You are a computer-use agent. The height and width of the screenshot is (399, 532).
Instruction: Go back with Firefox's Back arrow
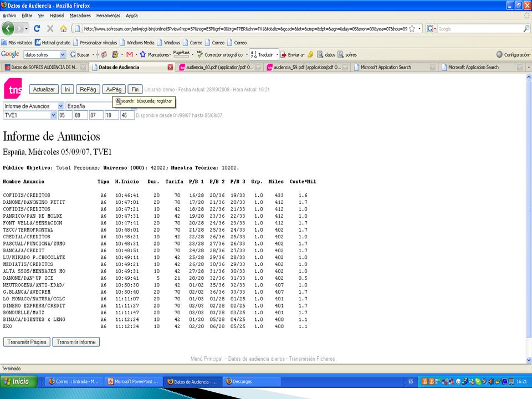[8, 28]
